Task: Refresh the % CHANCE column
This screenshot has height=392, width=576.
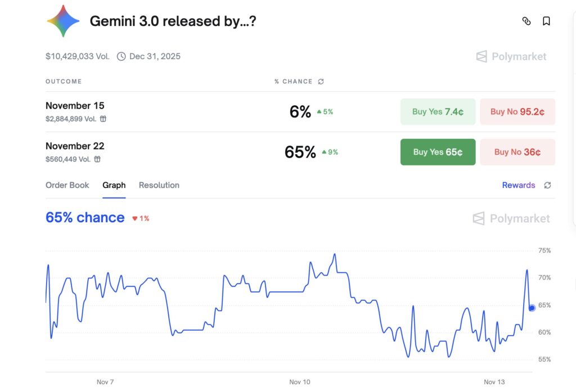Action: coord(321,81)
